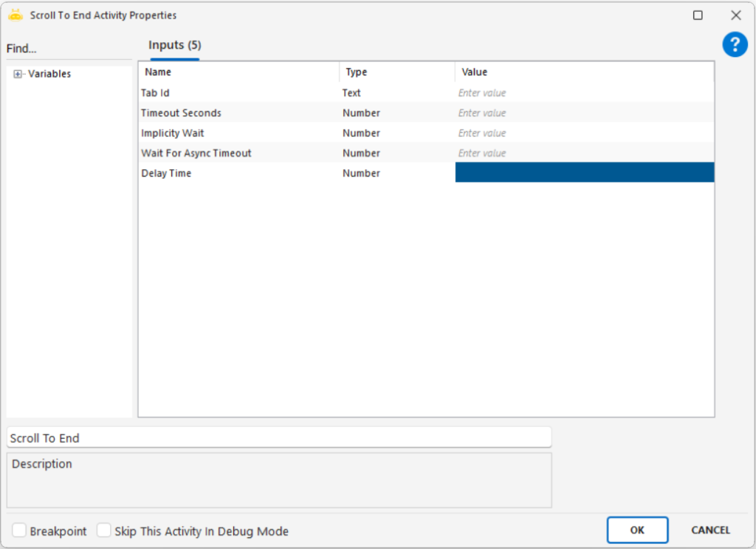Switch to the Inputs (5) tab

[x=174, y=45]
